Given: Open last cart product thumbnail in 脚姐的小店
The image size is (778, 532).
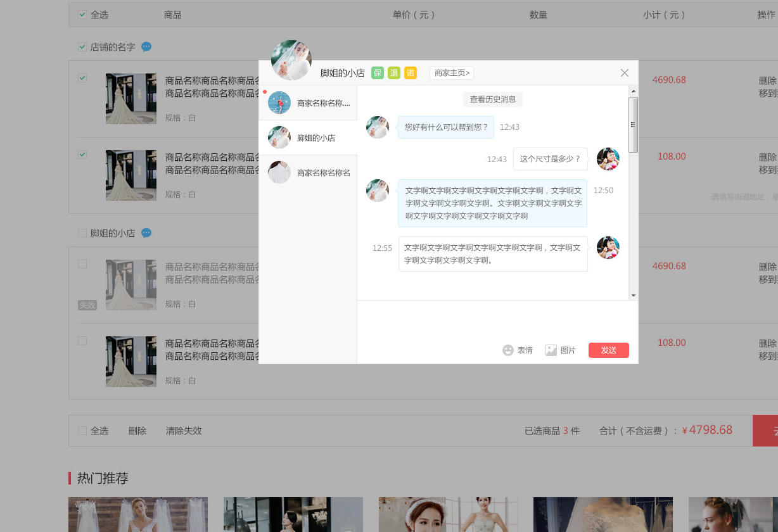Looking at the screenshot, I should pyautogui.click(x=131, y=362).
